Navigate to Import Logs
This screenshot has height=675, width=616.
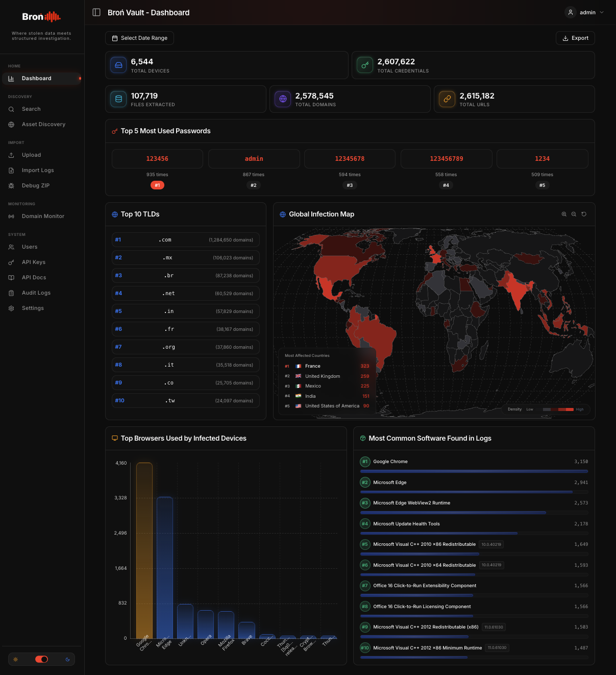click(x=42, y=171)
